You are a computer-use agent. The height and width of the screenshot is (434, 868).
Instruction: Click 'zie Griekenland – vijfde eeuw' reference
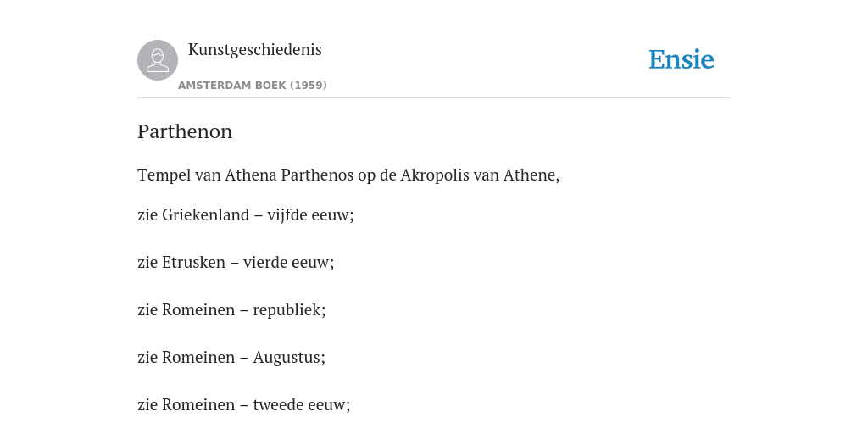tap(246, 214)
